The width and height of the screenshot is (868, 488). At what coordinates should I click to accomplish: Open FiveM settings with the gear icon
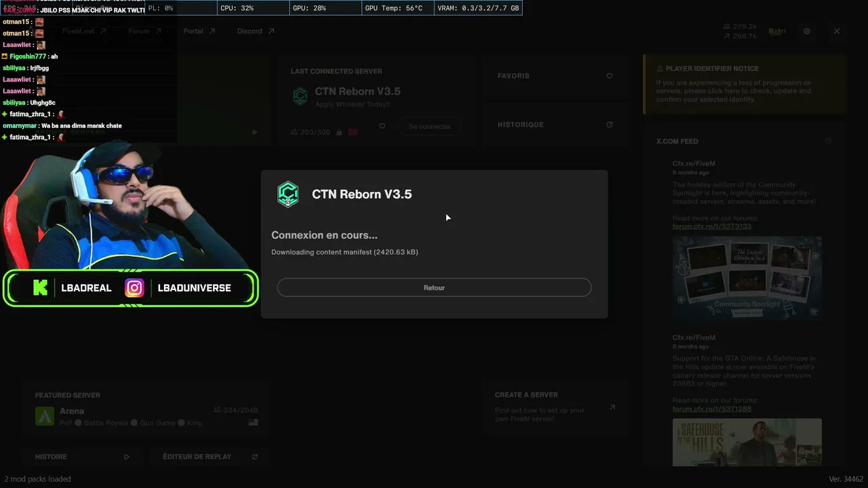[807, 31]
